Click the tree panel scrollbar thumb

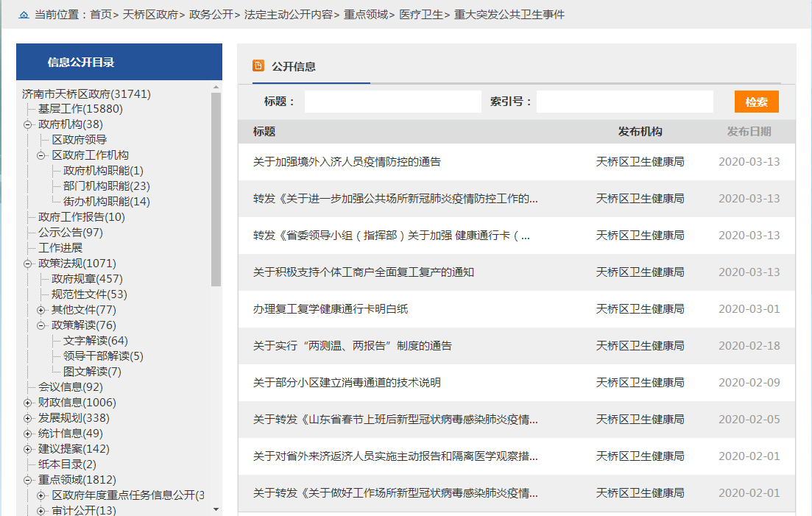coord(216,189)
